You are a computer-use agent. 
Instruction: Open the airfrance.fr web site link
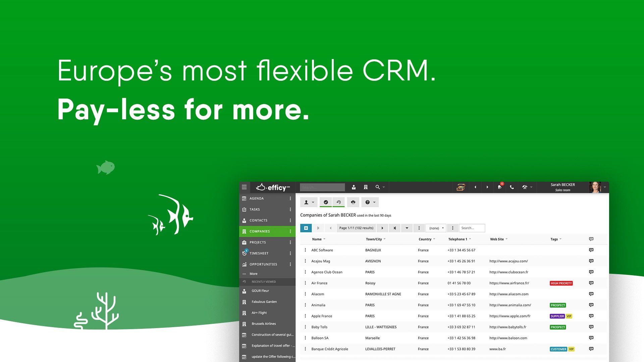(509, 283)
